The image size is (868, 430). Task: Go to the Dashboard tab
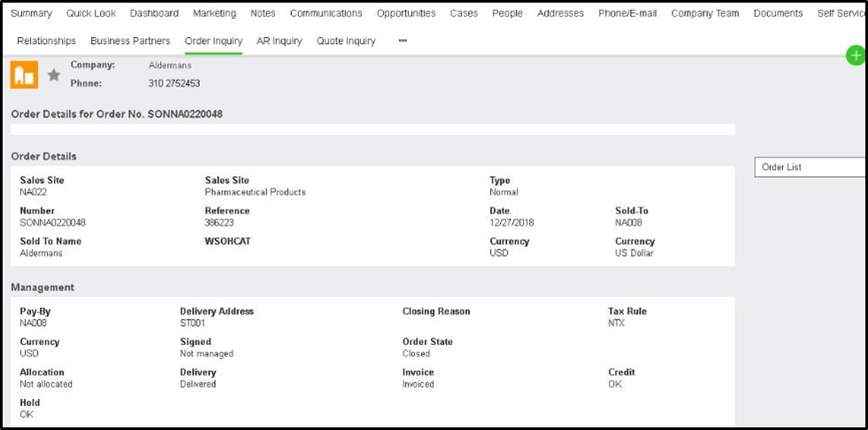154,13
